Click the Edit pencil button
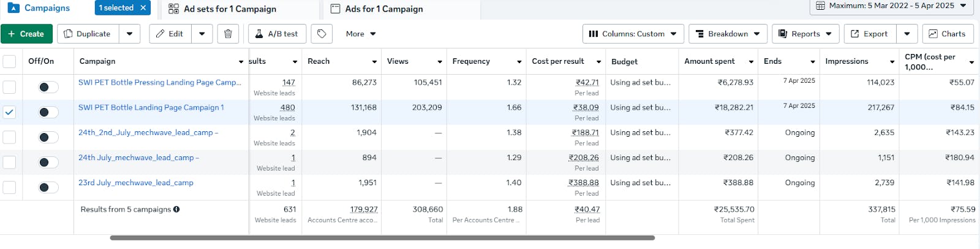Image resolution: width=980 pixels, height=249 pixels. [x=170, y=34]
